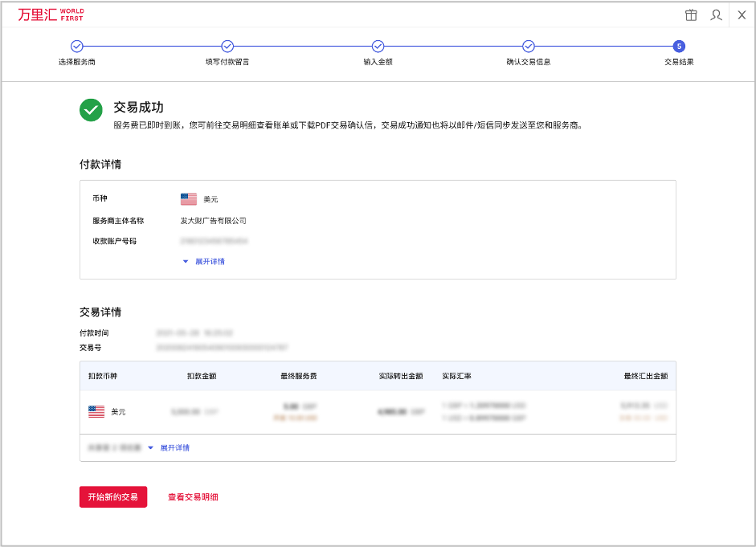
Task: Open the user account icon
Action: click(x=716, y=14)
